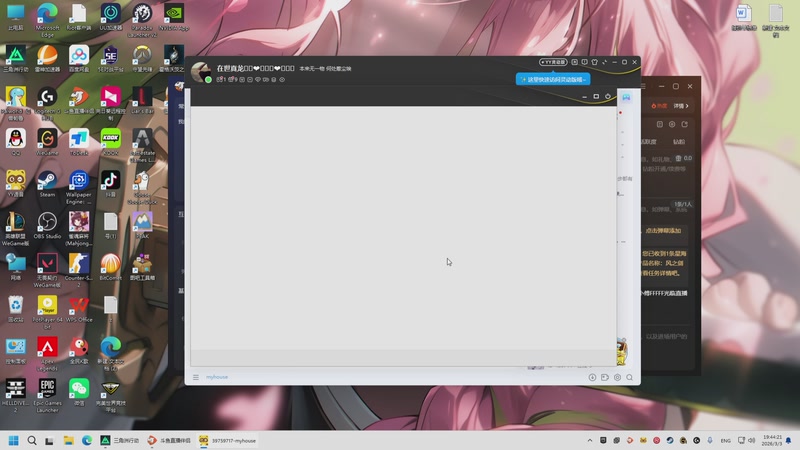Switch to the 斗鱼直播伴侣 taskbar item
The image size is (800, 450).
point(168,440)
